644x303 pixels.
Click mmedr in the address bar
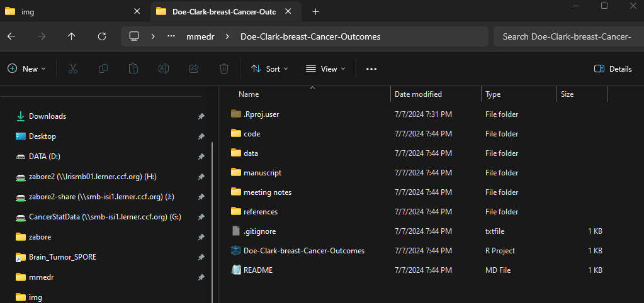tap(200, 36)
